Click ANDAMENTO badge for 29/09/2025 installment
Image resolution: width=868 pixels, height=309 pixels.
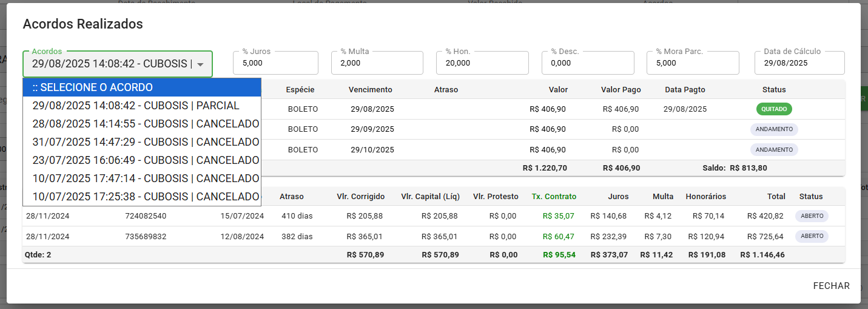(774, 129)
